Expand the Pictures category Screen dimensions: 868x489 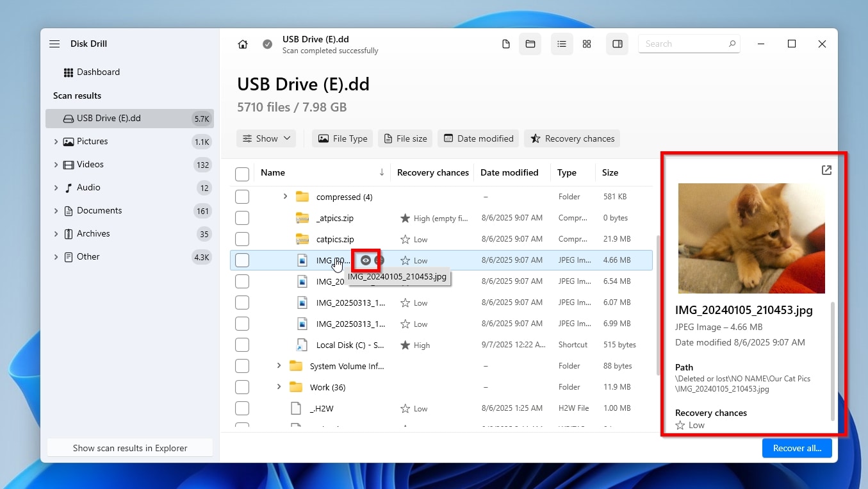(x=56, y=141)
